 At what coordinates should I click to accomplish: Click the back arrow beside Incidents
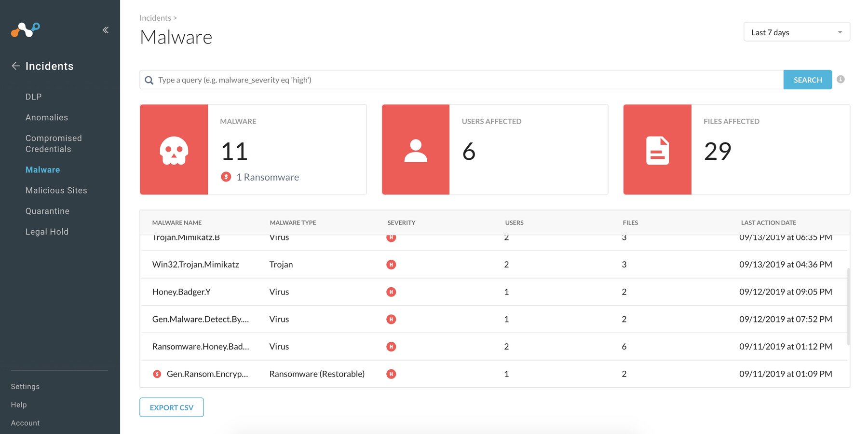tap(16, 66)
